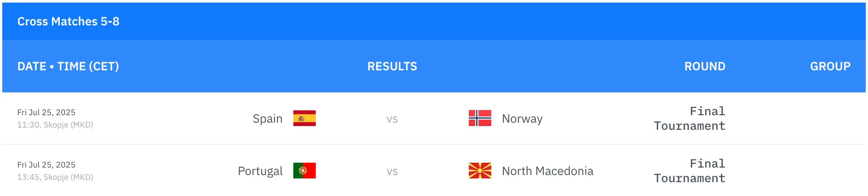
Task: Click "vs" in the Portugal–North Macedonia match
Action: click(x=392, y=171)
